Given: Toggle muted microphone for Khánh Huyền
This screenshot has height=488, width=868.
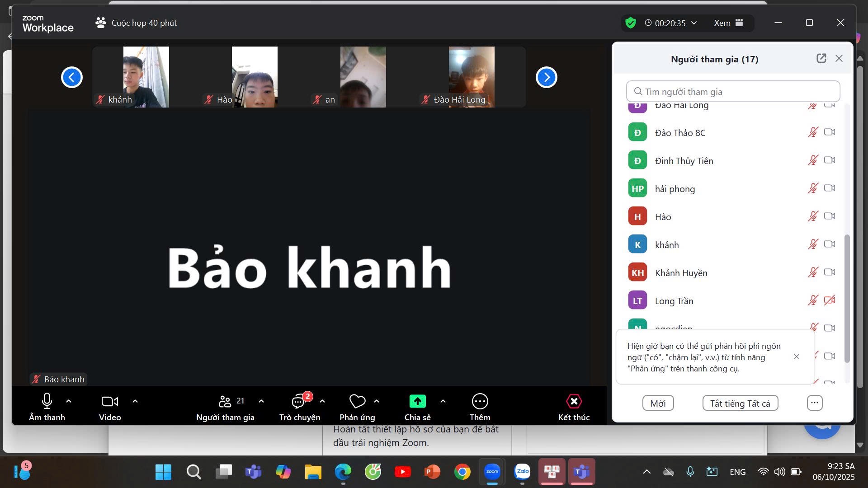Looking at the screenshot, I should (813, 272).
